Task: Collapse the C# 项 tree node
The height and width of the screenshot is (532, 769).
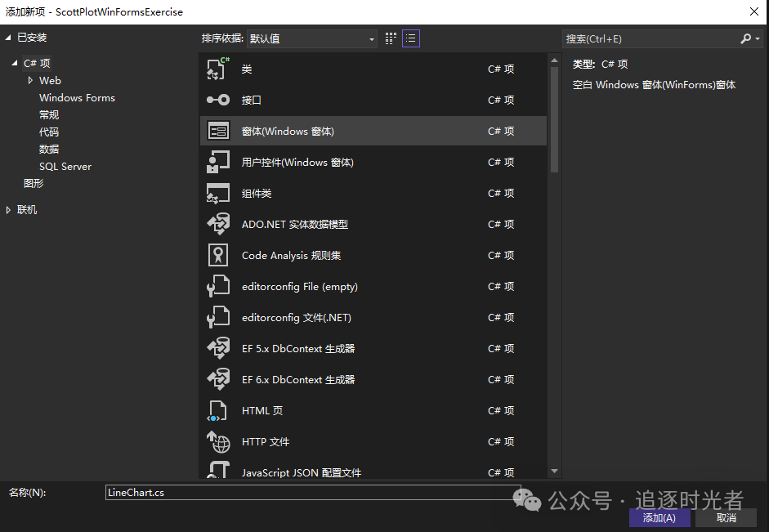Action: point(15,63)
